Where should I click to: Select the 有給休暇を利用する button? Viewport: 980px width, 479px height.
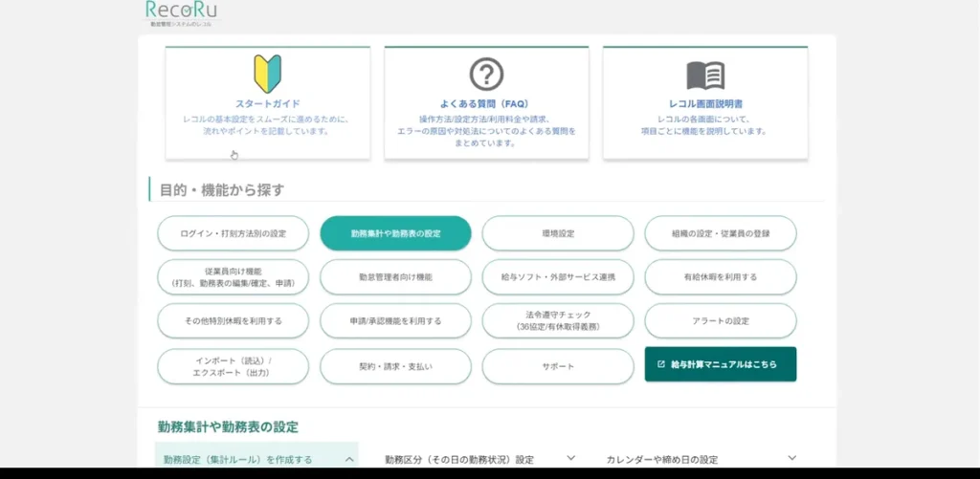(x=721, y=277)
